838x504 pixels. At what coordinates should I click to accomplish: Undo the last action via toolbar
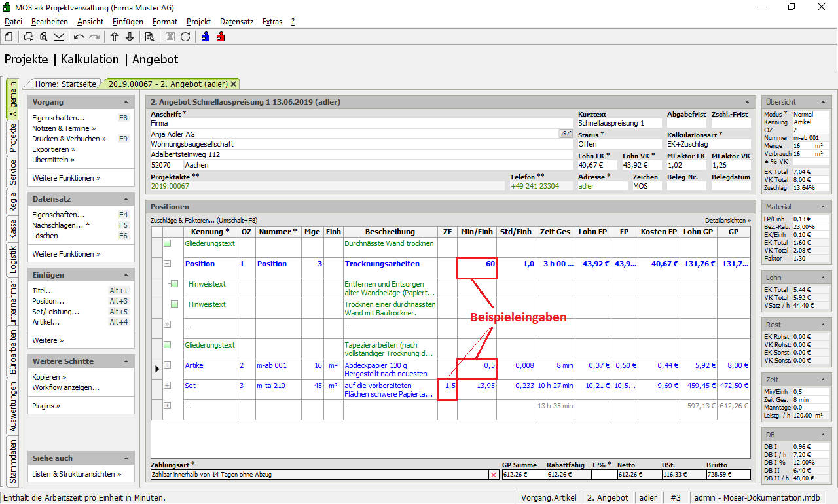click(79, 37)
